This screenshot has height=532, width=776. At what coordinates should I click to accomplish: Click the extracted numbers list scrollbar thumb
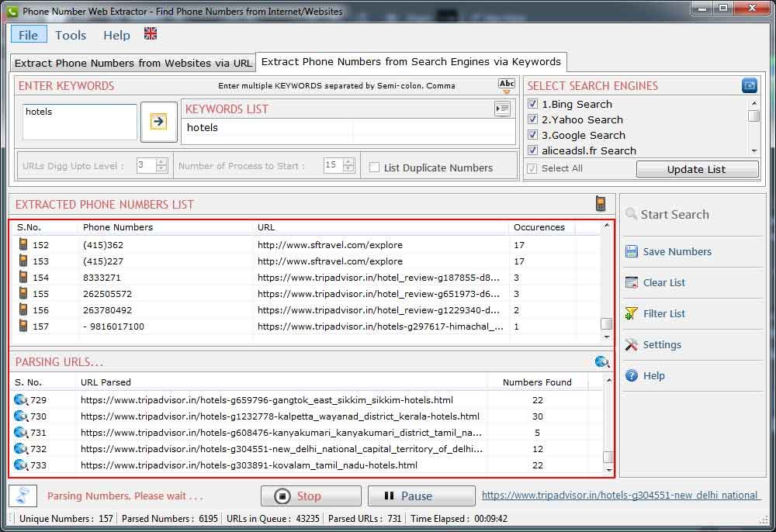pos(606,323)
